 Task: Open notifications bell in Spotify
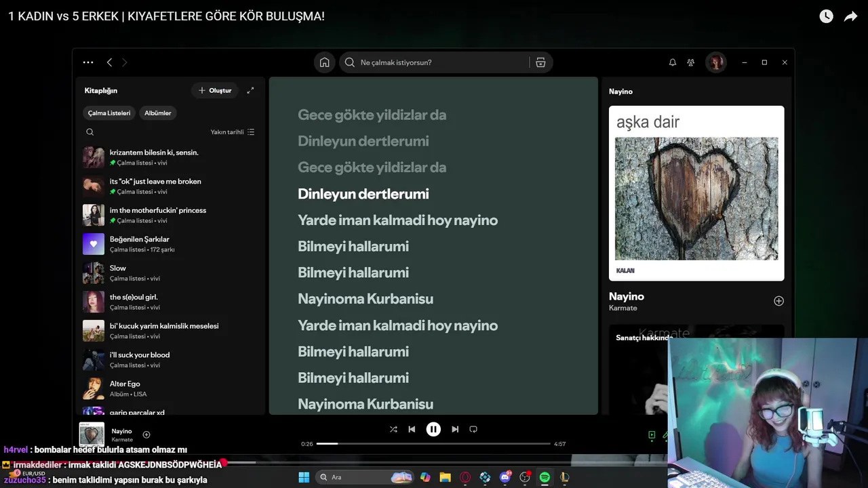coord(673,62)
